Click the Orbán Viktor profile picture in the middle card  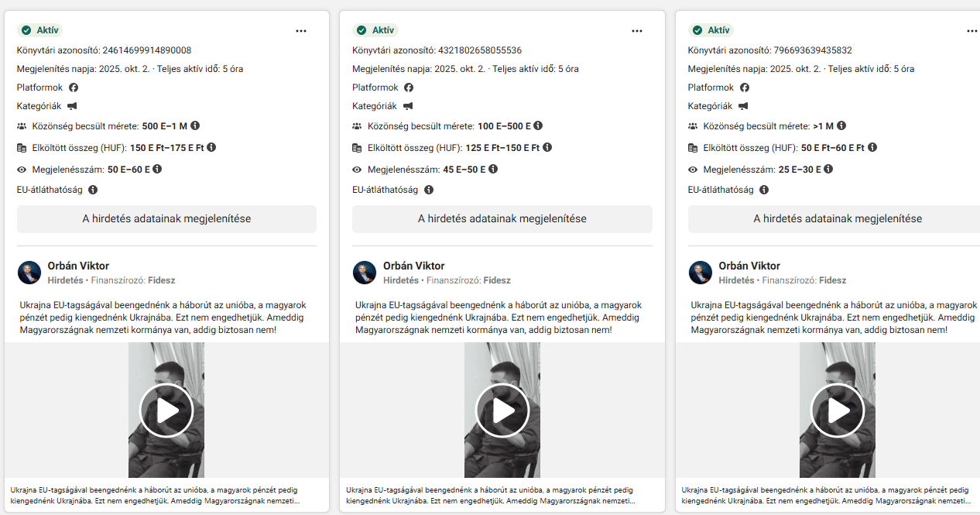tap(365, 273)
